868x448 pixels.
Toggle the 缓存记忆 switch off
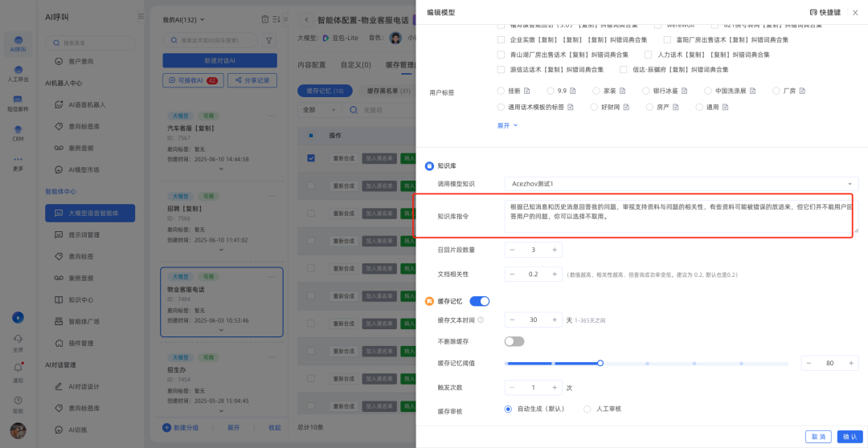pyautogui.click(x=479, y=301)
